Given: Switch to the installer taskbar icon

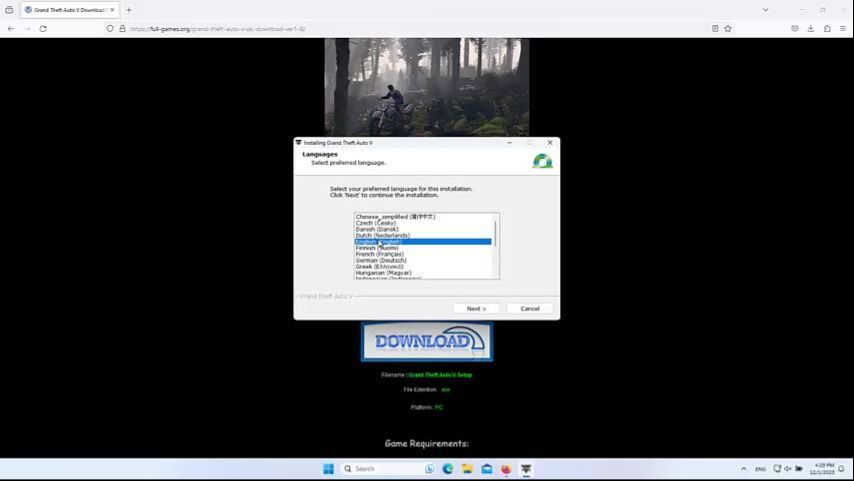Looking at the screenshot, I should [526, 469].
